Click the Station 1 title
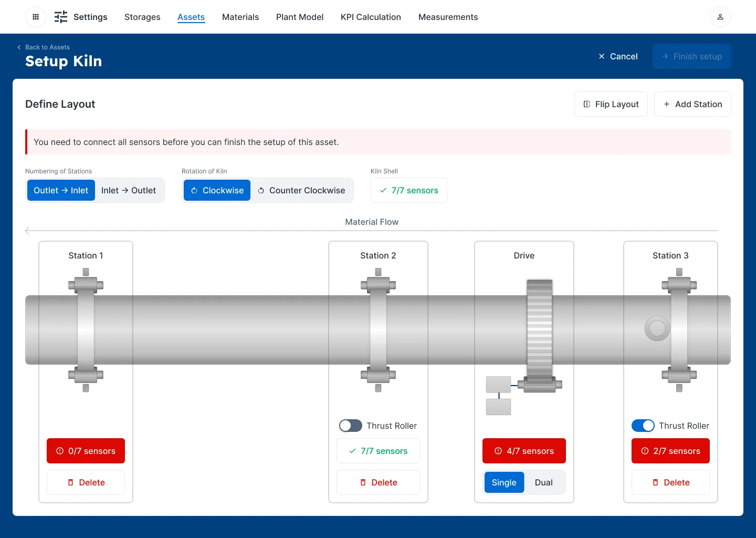Image resolution: width=756 pixels, height=538 pixels. [86, 255]
